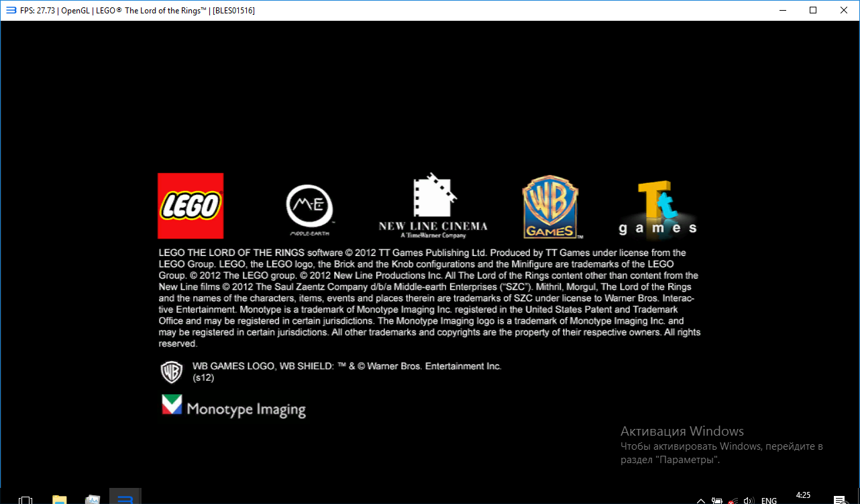
Task: Click the WB Games shield logo
Action: tap(551, 207)
